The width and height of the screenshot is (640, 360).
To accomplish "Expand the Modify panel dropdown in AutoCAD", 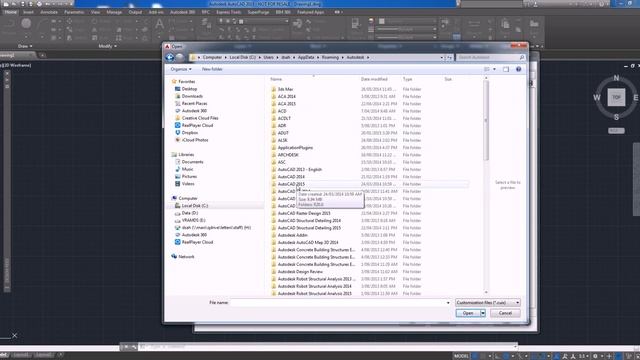I will point(107,46).
